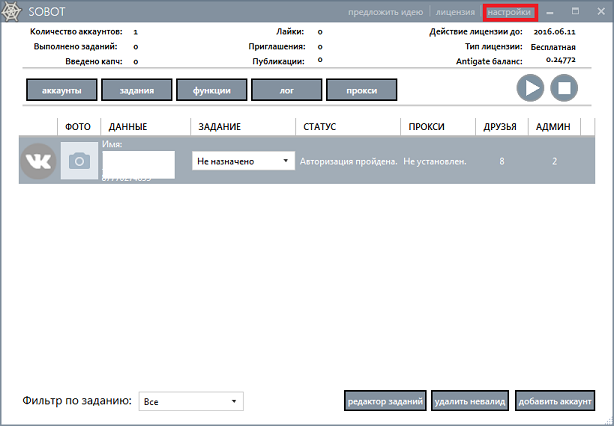Switch to the аккаунты tab
The height and width of the screenshot is (426, 614).
62,90
